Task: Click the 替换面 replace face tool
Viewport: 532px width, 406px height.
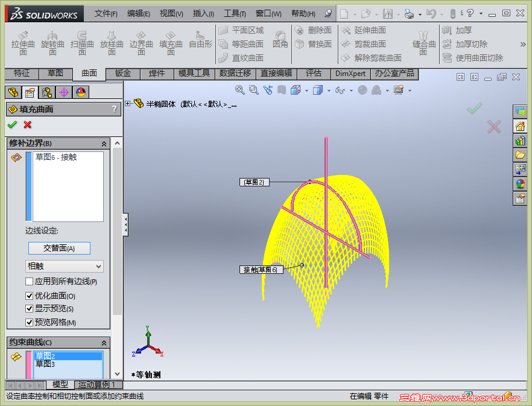Action: click(x=313, y=44)
